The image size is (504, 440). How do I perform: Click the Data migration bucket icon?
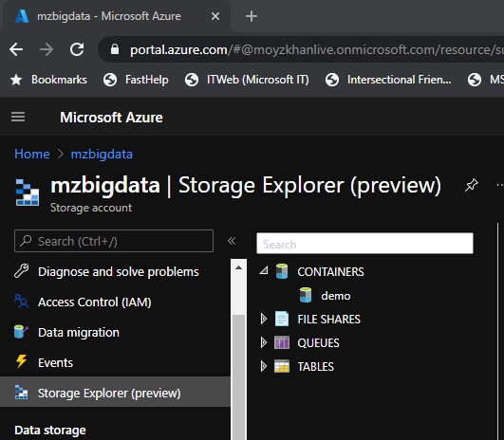click(21, 332)
